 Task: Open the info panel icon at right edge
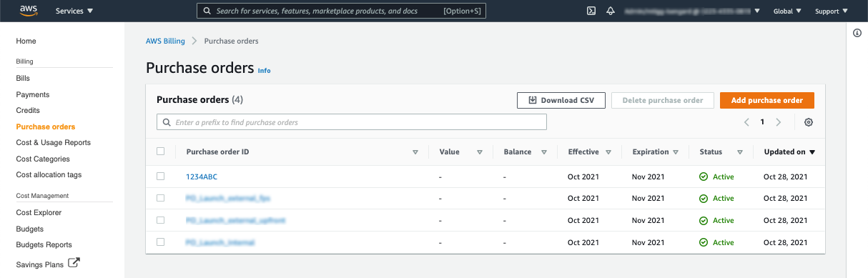[857, 33]
